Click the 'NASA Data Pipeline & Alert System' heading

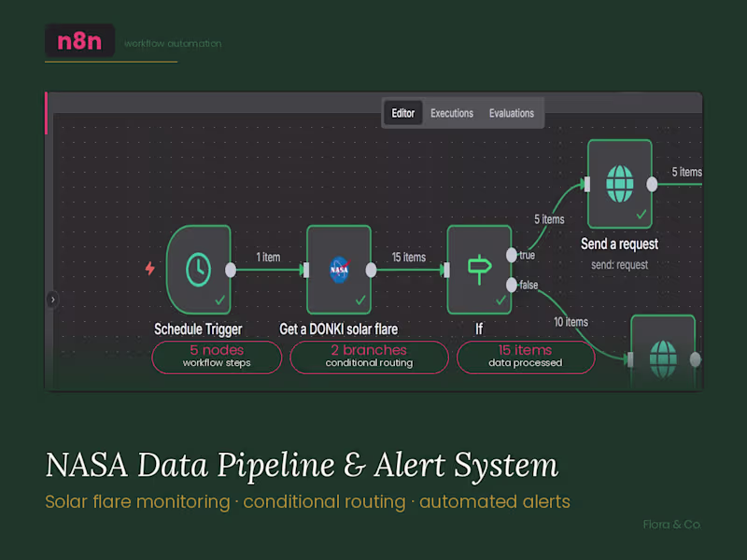302,464
